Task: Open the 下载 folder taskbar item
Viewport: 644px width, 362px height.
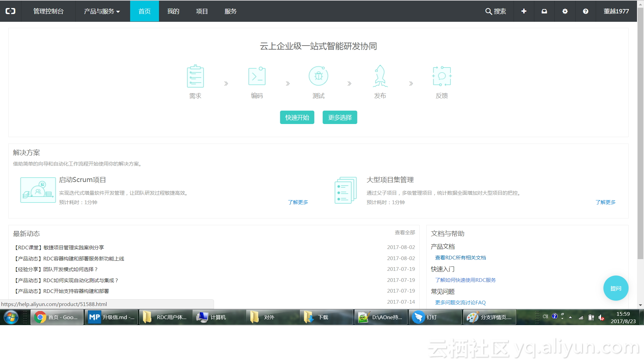Action: (x=327, y=317)
